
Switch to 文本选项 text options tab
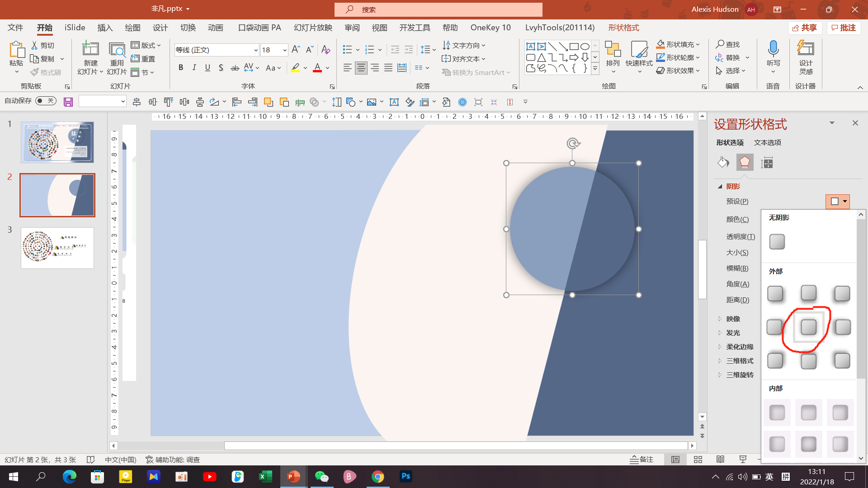[767, 142]
